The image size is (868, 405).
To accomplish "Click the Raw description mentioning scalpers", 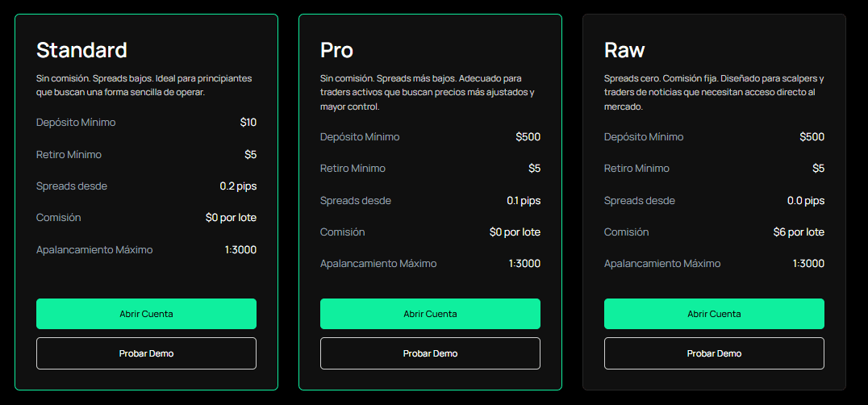I will click(x=713, y=93).
